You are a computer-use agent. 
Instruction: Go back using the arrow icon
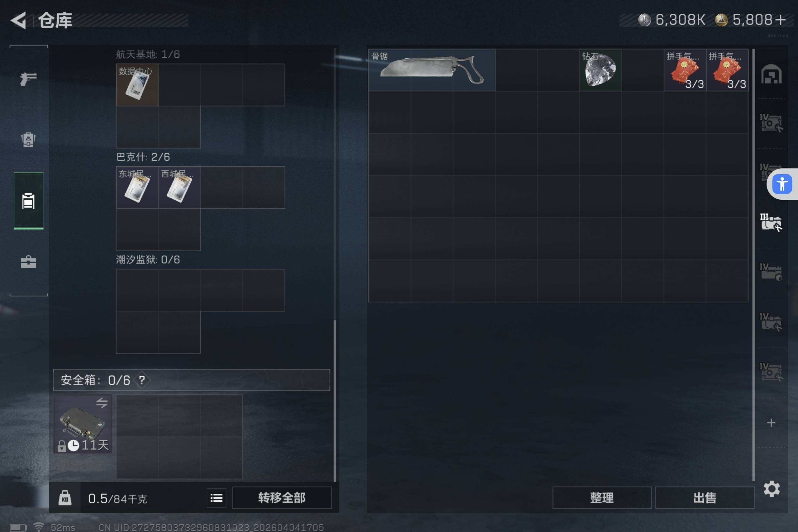[x=19, y=20]
